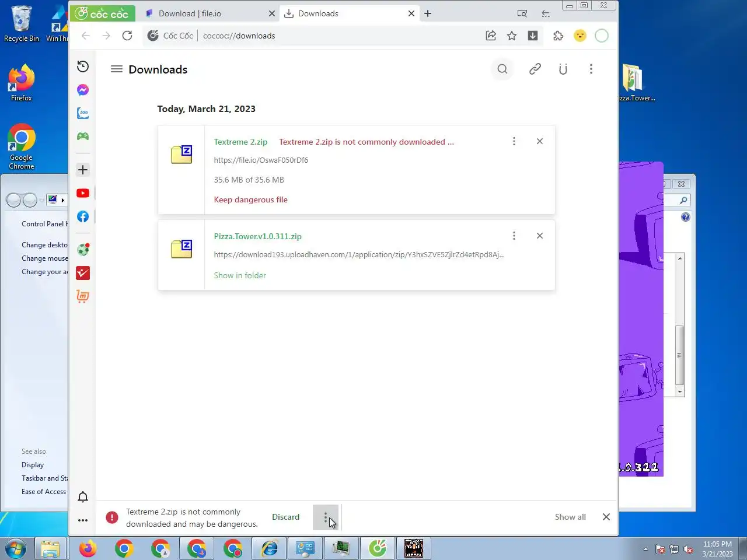Open Messenger from the browser sidebar
The height and width of the screenshot is (560, 747).
click(x=83, y=90)
